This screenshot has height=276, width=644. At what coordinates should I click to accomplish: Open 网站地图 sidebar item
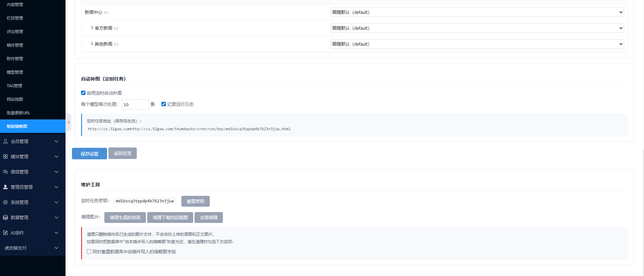pos(33,99)
